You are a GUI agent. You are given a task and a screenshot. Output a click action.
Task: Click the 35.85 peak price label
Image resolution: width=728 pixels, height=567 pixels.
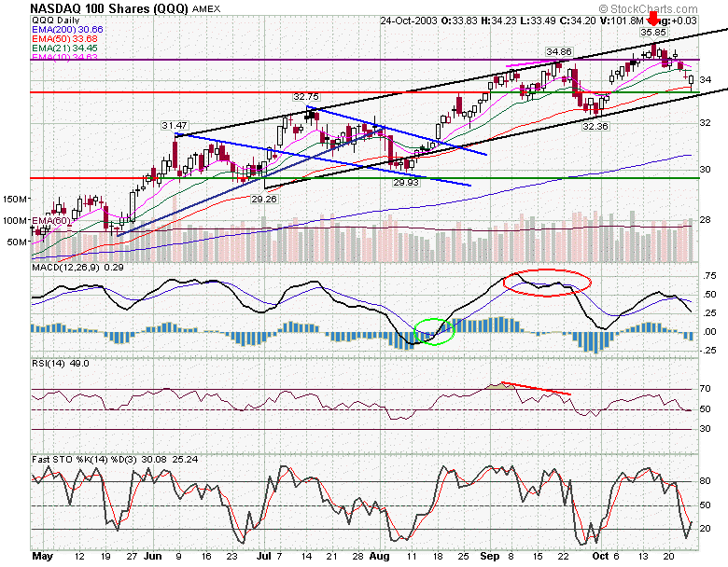click(652, 32)
